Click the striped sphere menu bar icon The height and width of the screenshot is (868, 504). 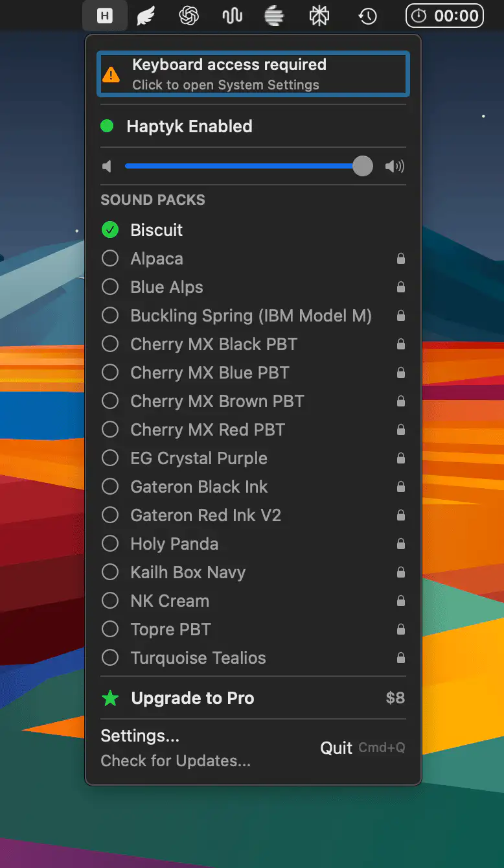click(x=275, y=16)
